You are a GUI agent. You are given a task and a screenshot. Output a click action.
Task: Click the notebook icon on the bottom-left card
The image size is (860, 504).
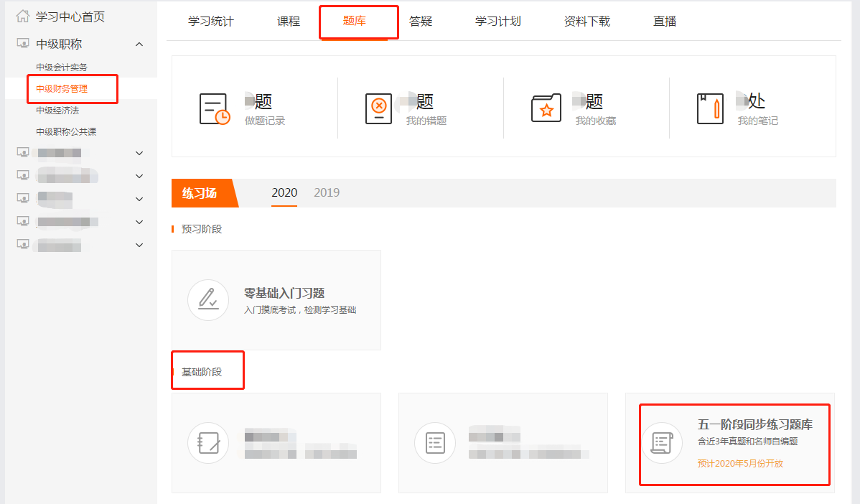(x=207, y=443)
